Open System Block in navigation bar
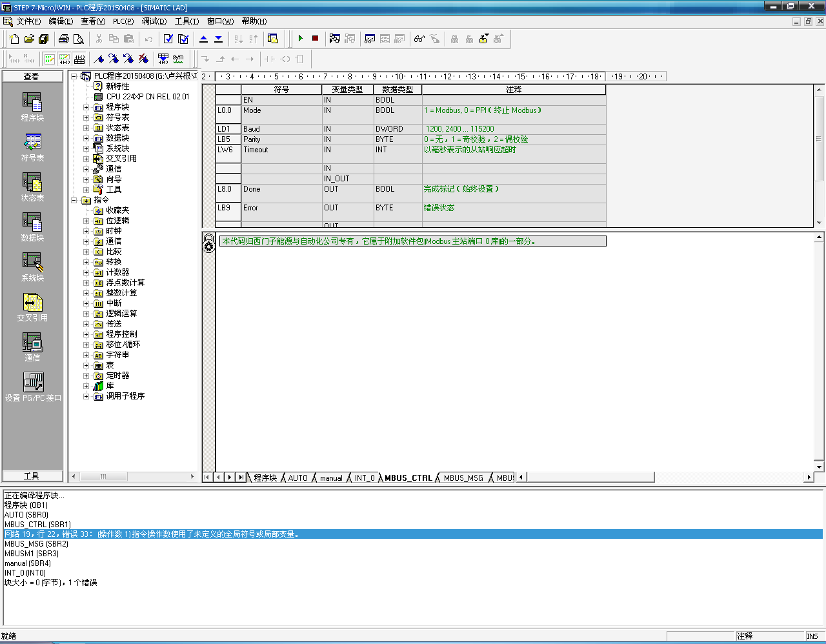826x644 pixels. click(x=32, y=267)
